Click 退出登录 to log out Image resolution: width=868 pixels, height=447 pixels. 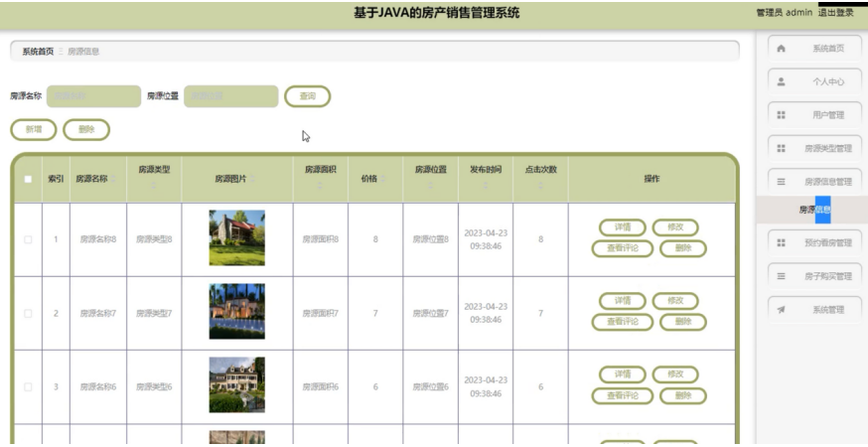pos(836,13)
